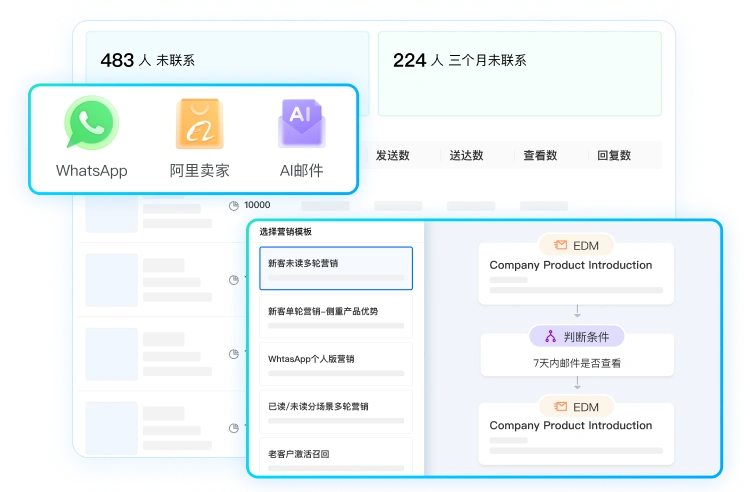Image resolution: width=750 pixels, height=492 pixels.
Task: Click the 查看数 column header
Action: [540, 155]
